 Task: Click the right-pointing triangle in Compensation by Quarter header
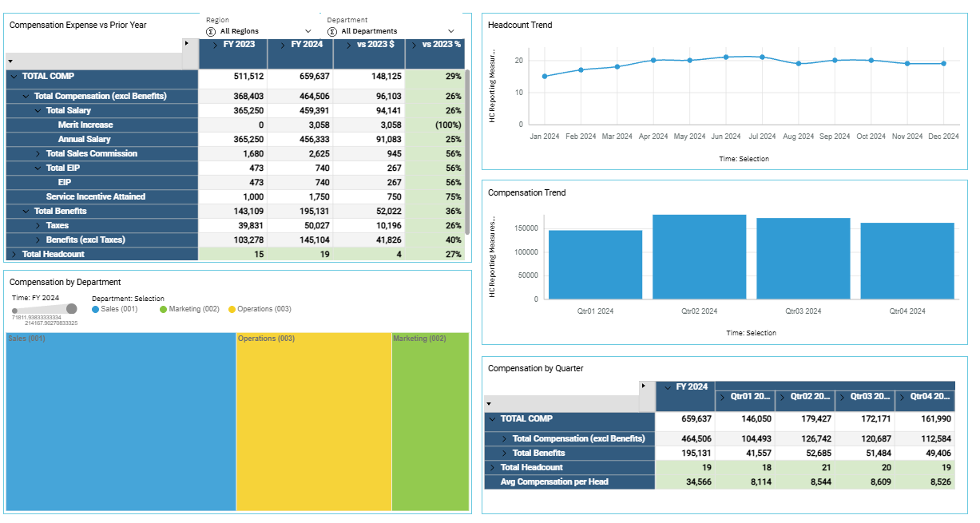coord(644,386)
